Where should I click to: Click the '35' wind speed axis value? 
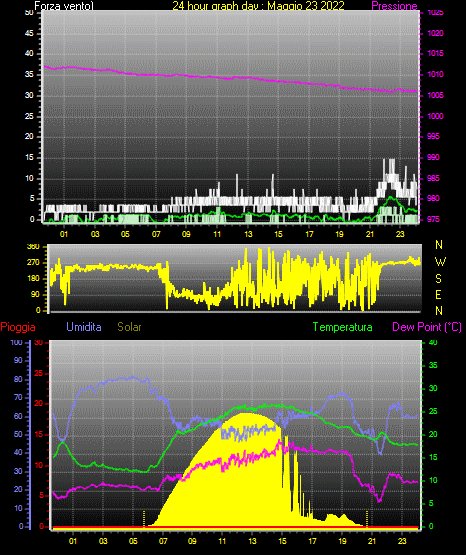click(x=29, y=74)
